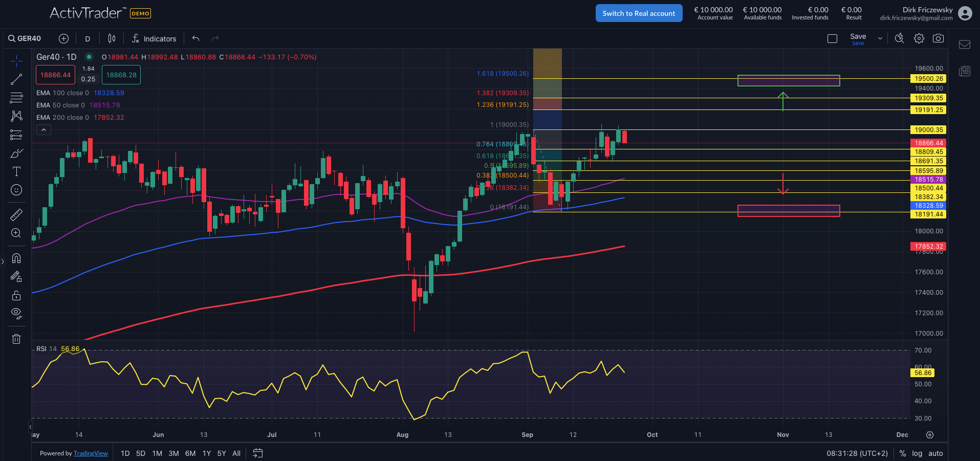980x461 pixels.
Task: Toggle Magnet mode in the left toolbar
Action: tap(17, 258)
